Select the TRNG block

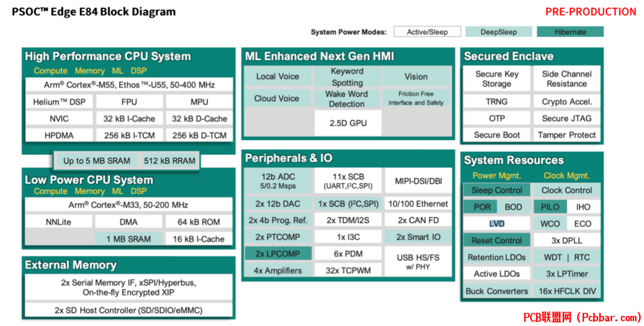click(497, 102)
